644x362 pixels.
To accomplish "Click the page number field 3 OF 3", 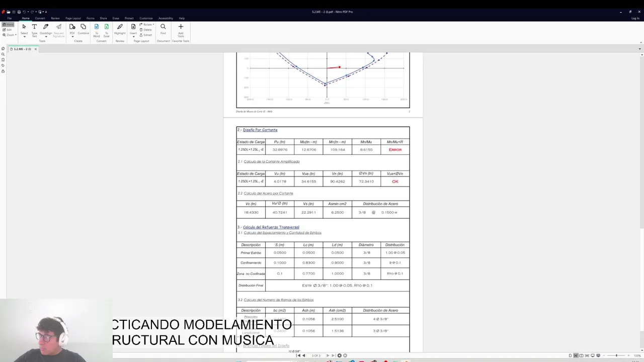I will tap(315, 355).
